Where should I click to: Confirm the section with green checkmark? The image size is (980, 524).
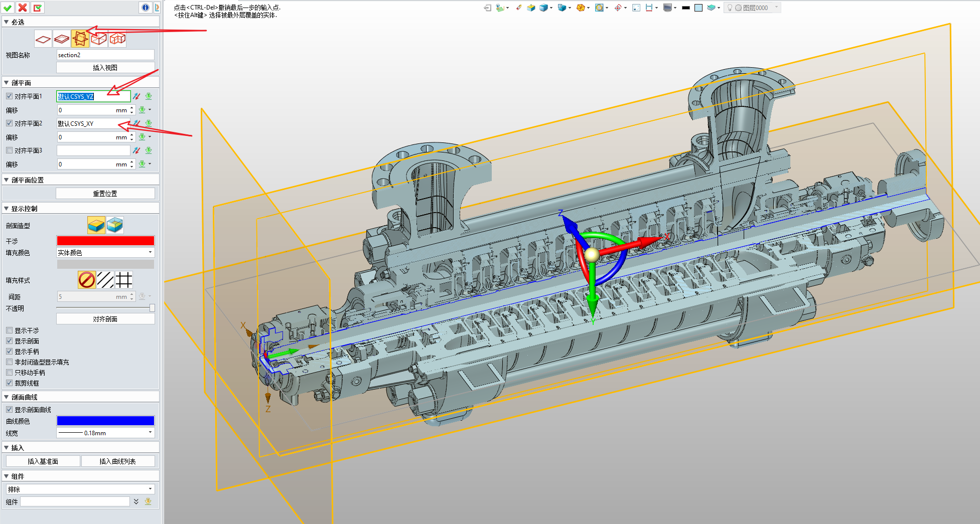coord(8,8)
